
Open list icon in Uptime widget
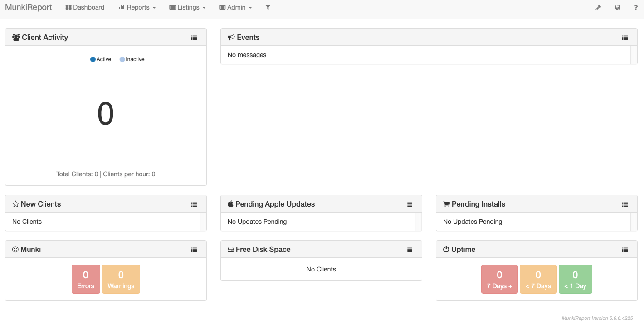[624, 250]
